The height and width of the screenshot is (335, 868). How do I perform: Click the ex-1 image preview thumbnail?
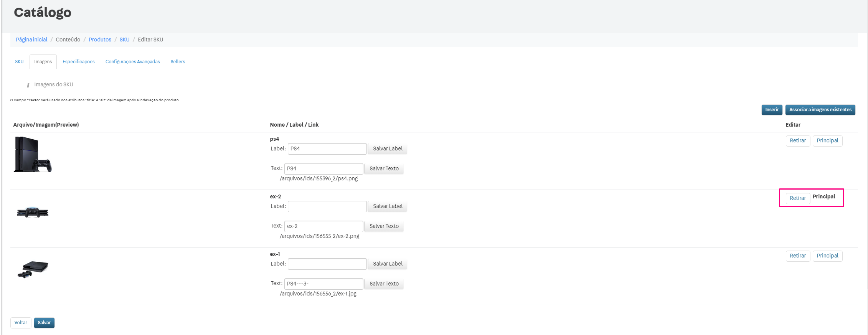[x=33, y=269]
